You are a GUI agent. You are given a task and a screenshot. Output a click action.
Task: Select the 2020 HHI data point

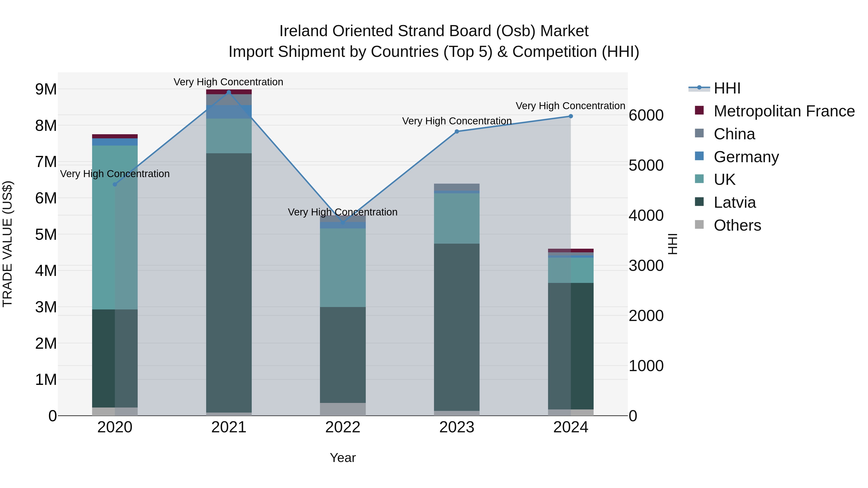[115, 184]
